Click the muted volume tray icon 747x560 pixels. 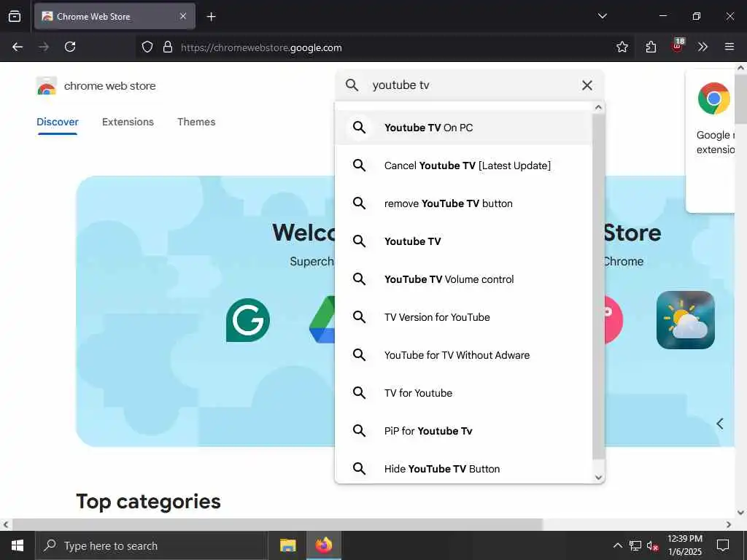(653, 545)
